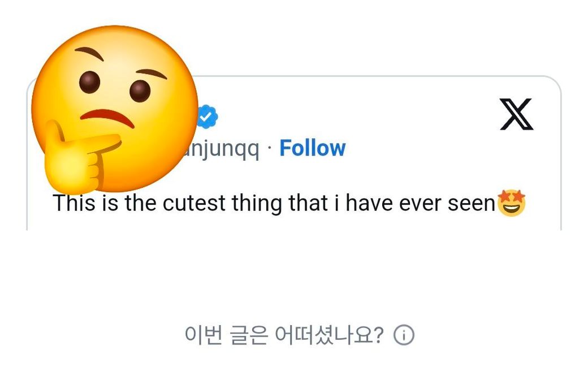Click the thinking emoji's frowning mouth
This screenshot has height=384, width=588.
tap(109, 118)
